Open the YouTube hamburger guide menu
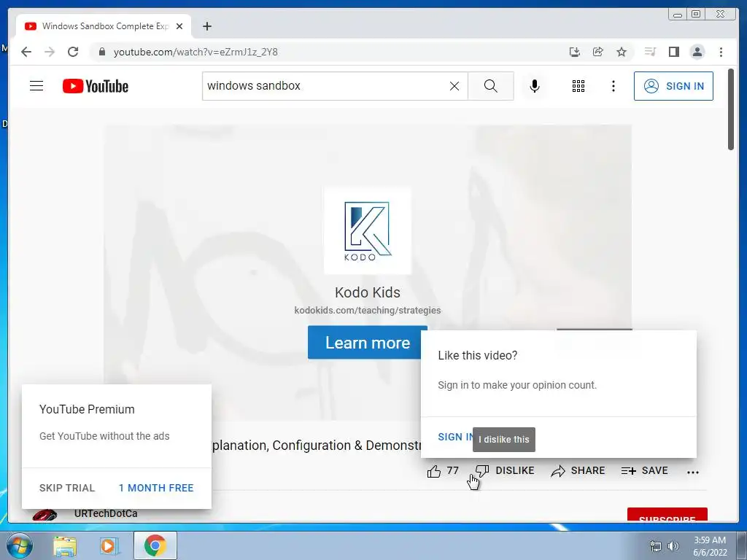The image size is (747, 560). 36,86
